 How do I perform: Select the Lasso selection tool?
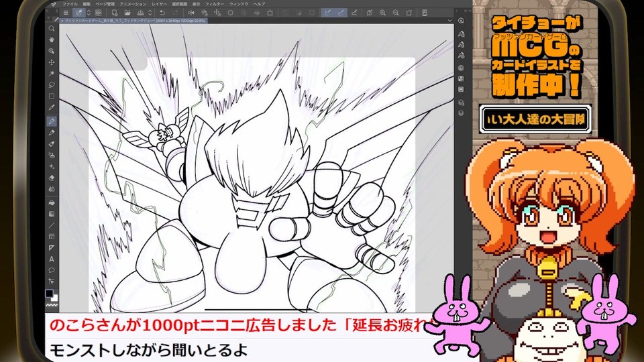pos(52,85)
